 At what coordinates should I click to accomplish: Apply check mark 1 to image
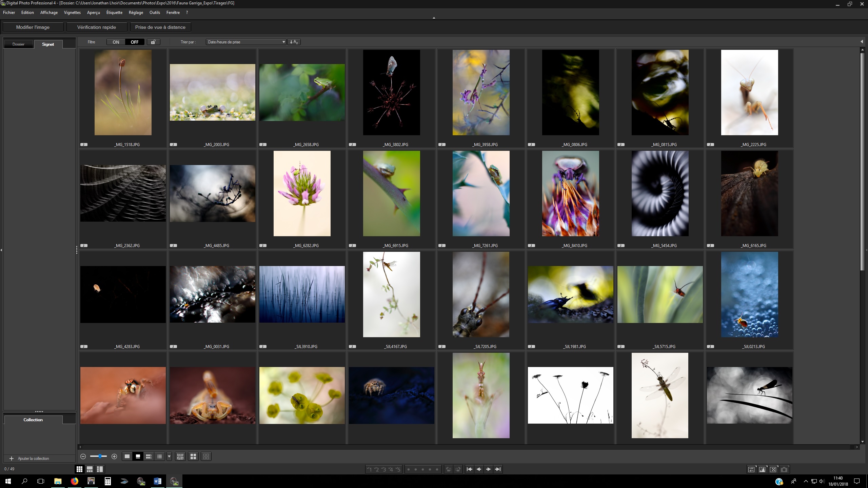pyautogui.click(x=369, y=469)
